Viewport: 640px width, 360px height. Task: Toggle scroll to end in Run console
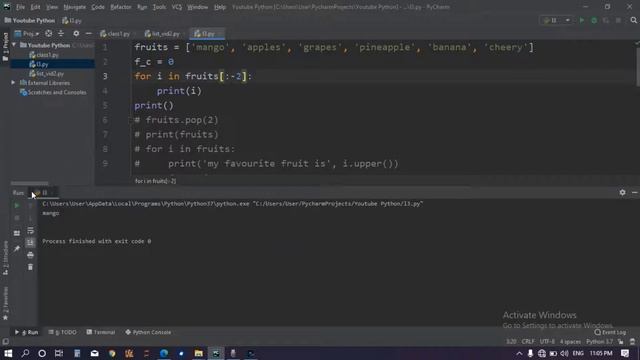pyautogui.click(x=30, y=243)
